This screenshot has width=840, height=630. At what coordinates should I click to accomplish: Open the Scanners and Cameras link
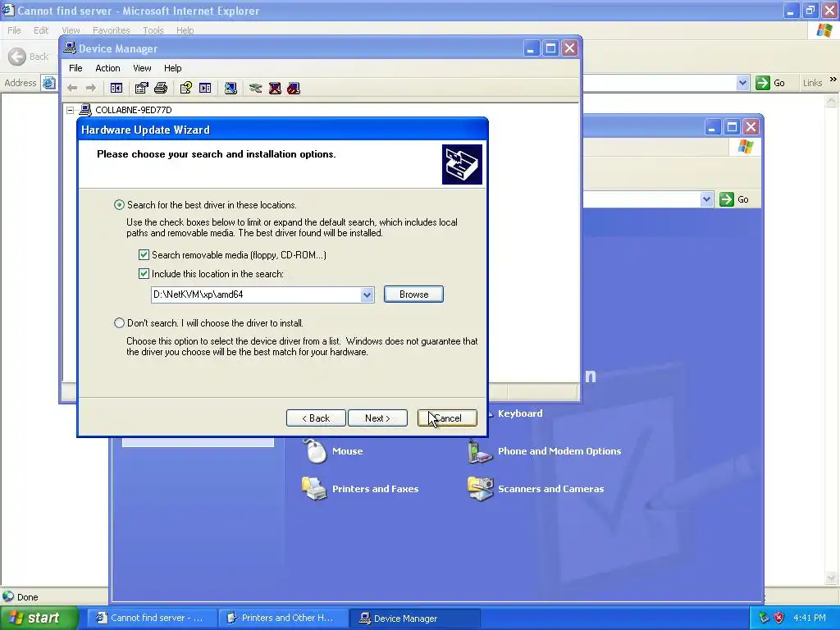pos(550,489)
